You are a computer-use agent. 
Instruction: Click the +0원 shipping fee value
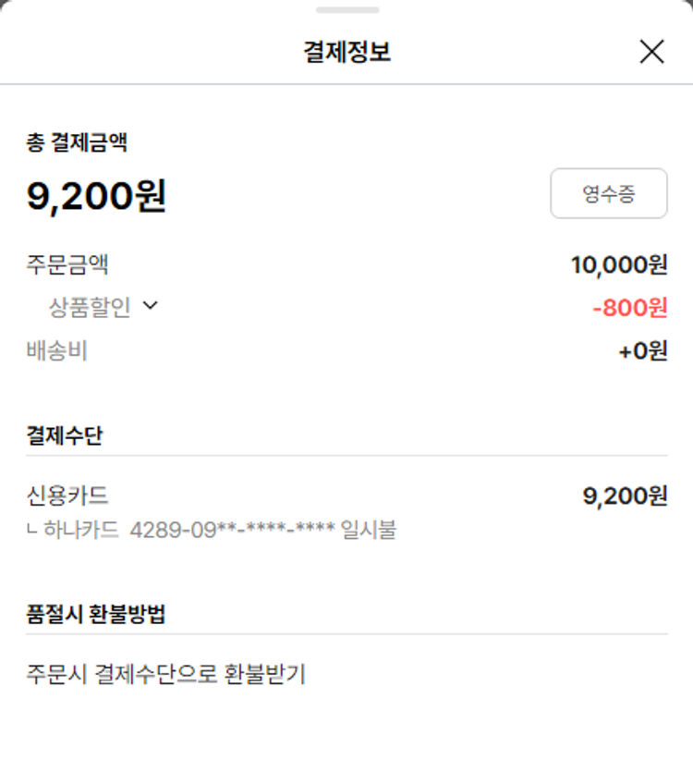tap(643, 351)
